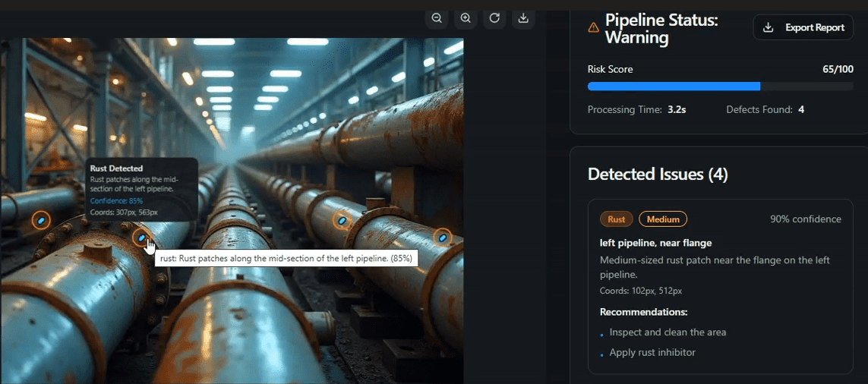The image size is (868, 384).
Task: Select the defect marker in the image center
Action: click(x=342, y=220)
